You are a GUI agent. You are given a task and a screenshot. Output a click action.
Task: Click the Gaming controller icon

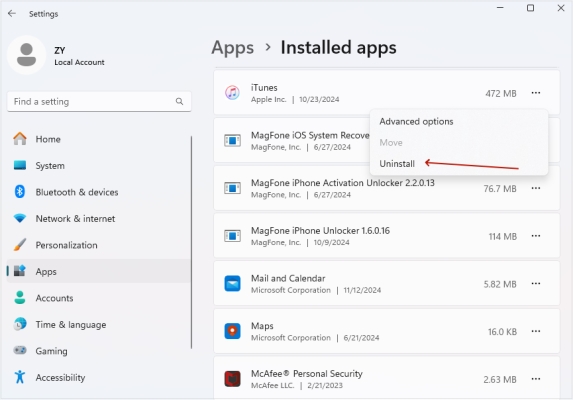coord(20,350)
